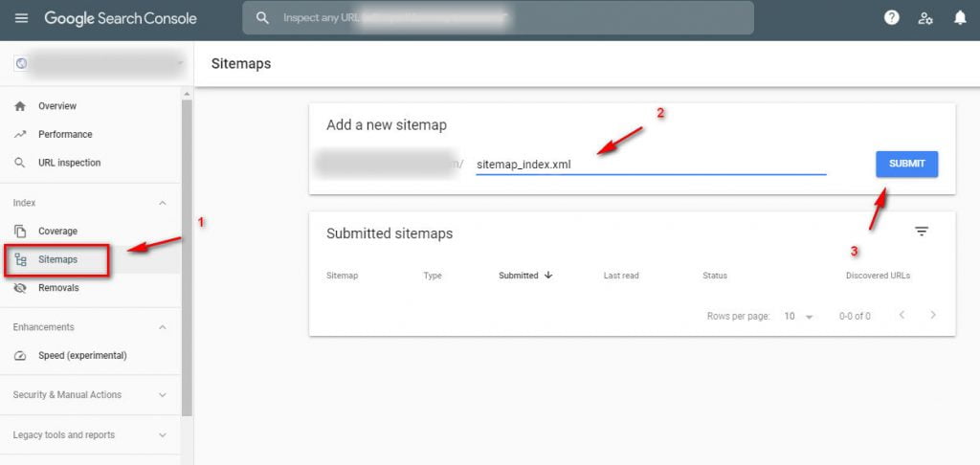Click the Speed gauge icon
The height and width of the screenshot is (465, 980).
[20, 356]
